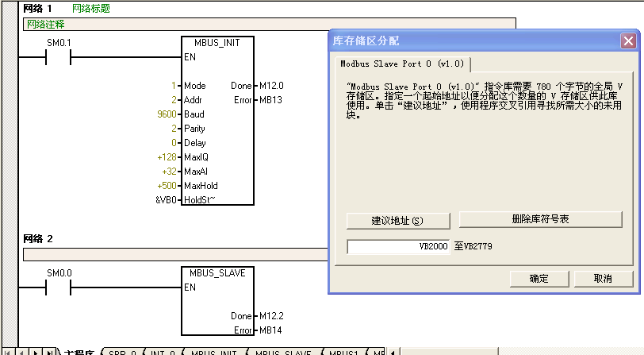Click the 至VB2779 end address text
This screenshot has width=644, height=355.
473,246
